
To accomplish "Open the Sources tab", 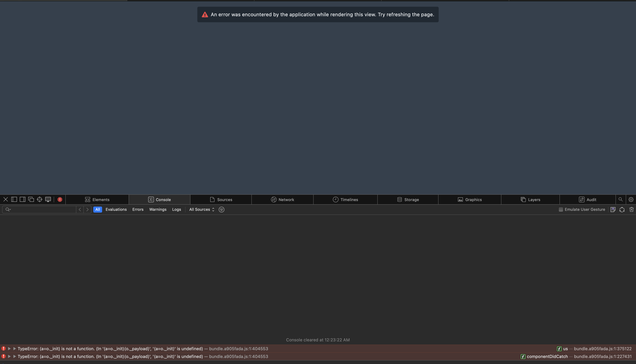I will pos(221,199).
